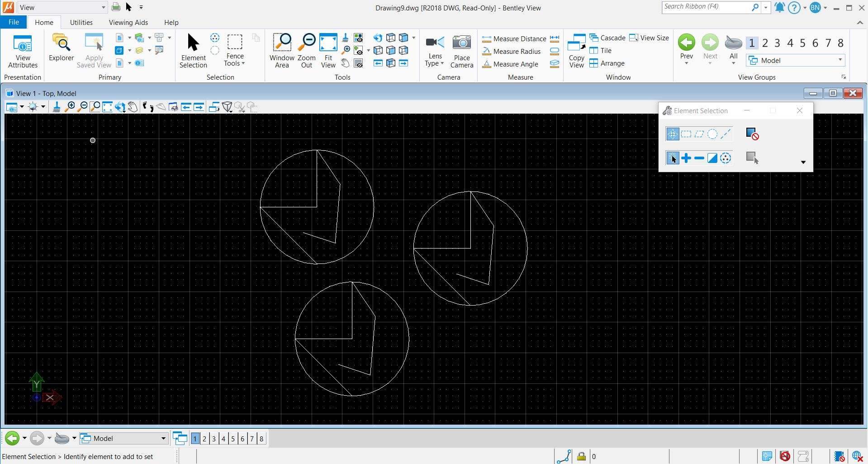This screenshot has width=868, height=464.
Task: Click the Place Camera tool
Action: pos(461,51)
